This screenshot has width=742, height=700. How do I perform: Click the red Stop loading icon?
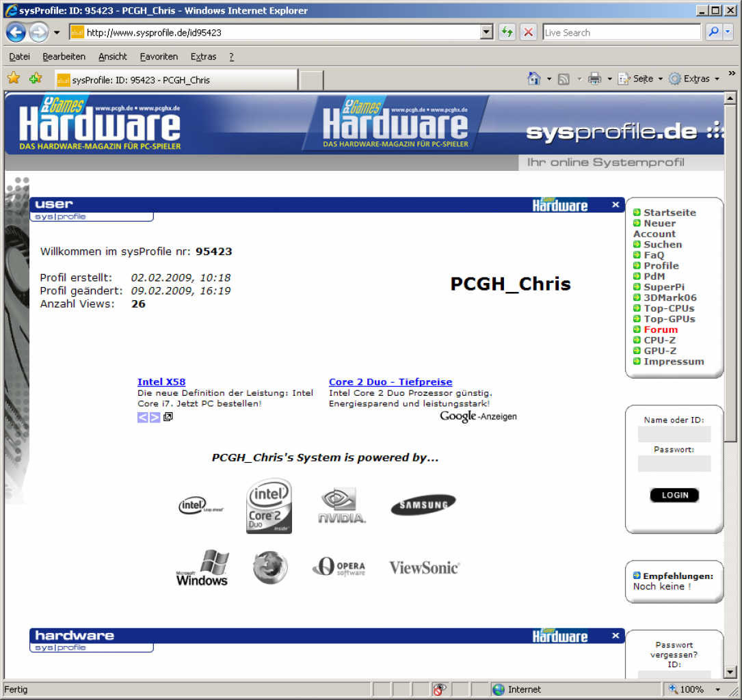(x=529, y=32)
